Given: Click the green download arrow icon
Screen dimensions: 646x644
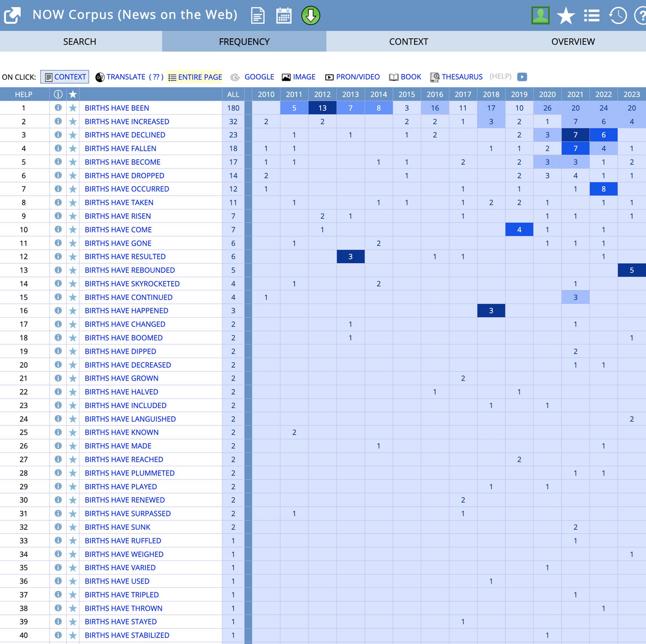Looking at the screenshot, I should 311,16.
